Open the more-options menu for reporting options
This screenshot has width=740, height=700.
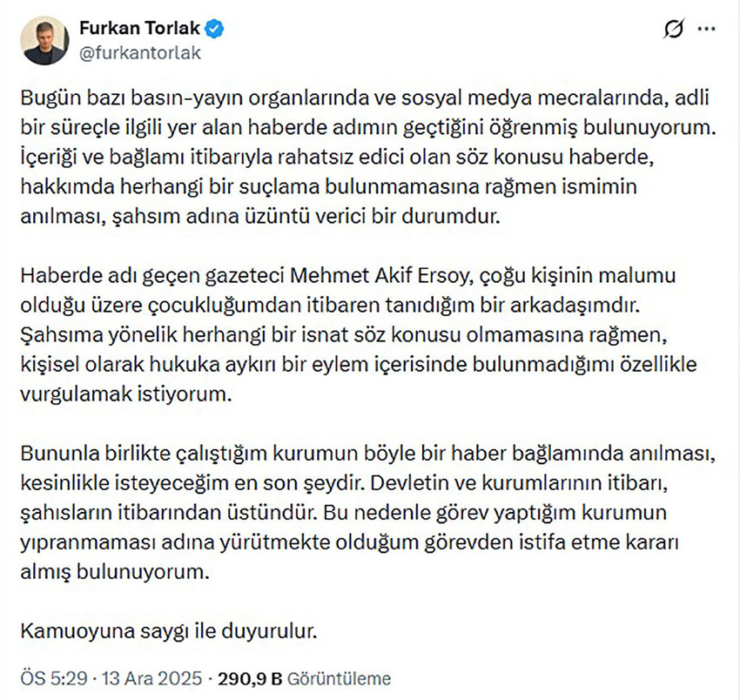pyautogui.click(x=707, y=28)
